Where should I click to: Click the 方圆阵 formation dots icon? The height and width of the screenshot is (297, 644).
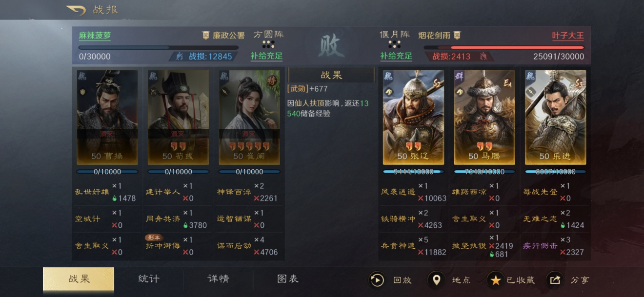(x=268, y=44)
